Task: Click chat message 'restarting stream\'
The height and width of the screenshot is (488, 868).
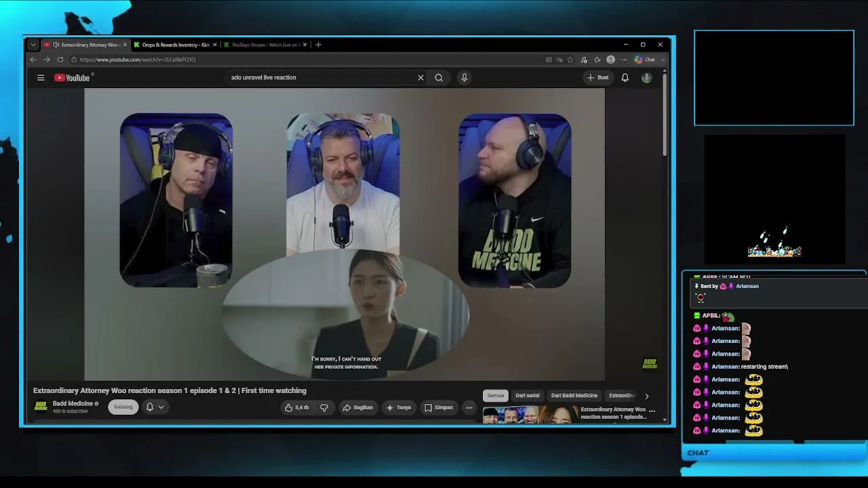Action: 764,367
